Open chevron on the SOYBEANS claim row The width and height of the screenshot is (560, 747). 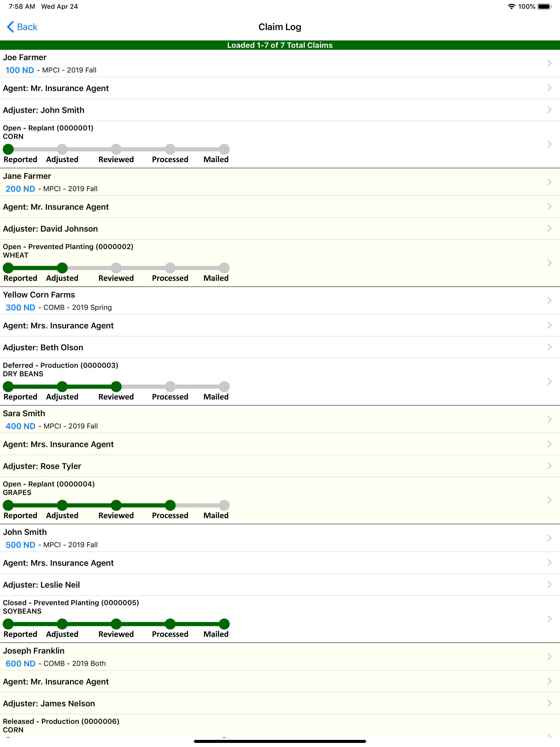[x=549, y=619]
